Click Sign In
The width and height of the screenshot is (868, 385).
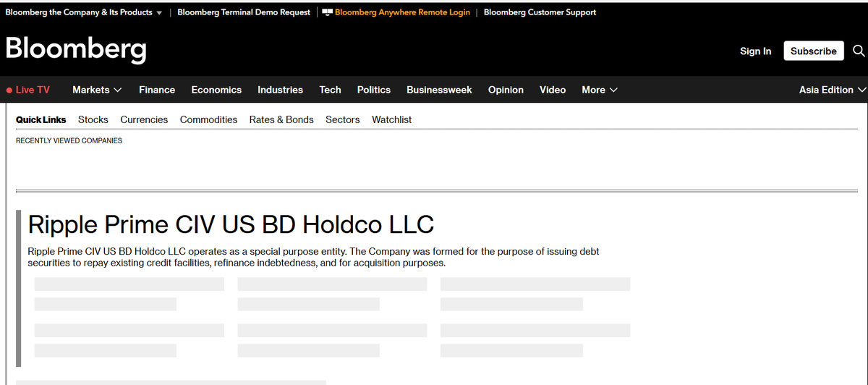tap(755, 51)
